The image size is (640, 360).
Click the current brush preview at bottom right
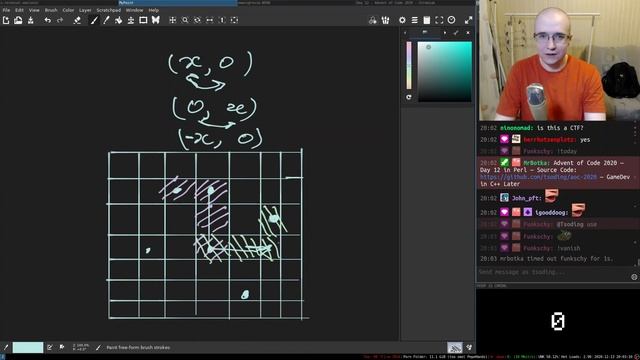455,347
